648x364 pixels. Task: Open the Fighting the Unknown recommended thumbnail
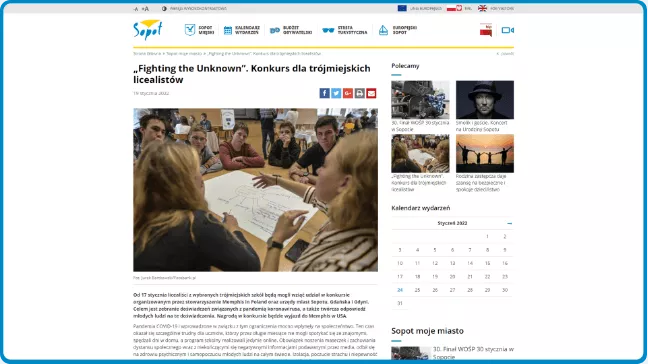420,153
